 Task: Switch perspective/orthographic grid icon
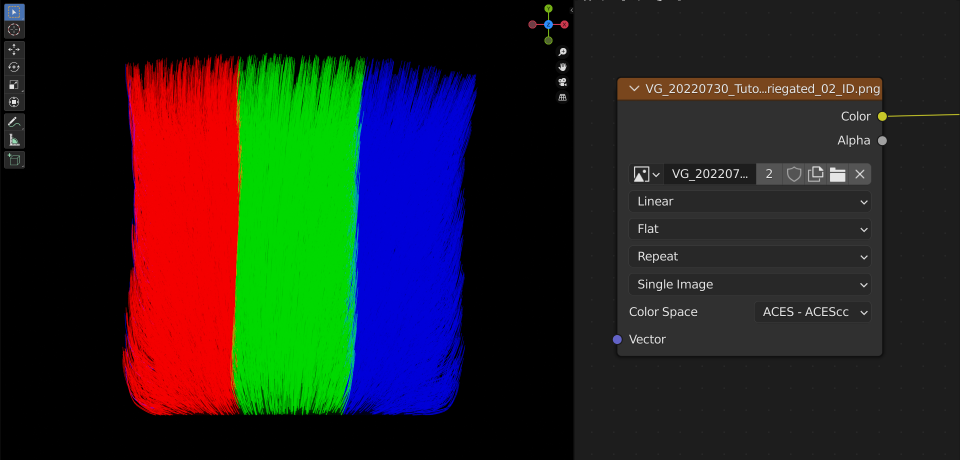(x=563, y=97)
